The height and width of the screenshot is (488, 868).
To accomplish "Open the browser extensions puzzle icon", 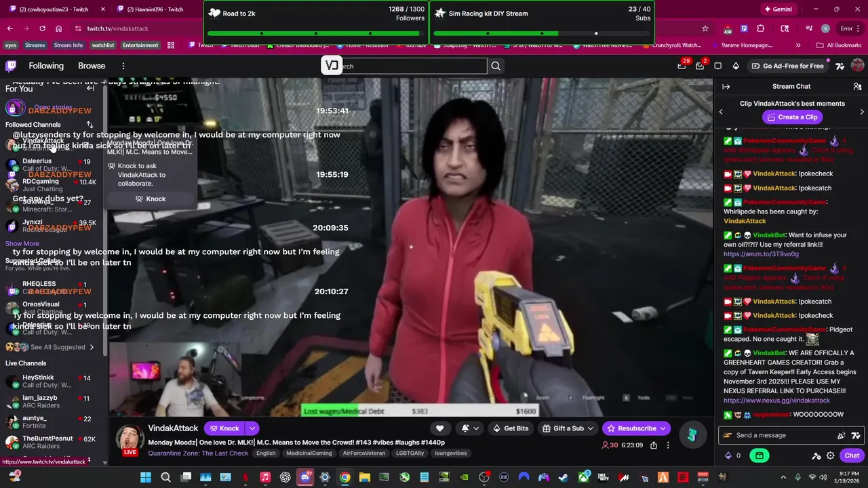I will click(760, 28).
